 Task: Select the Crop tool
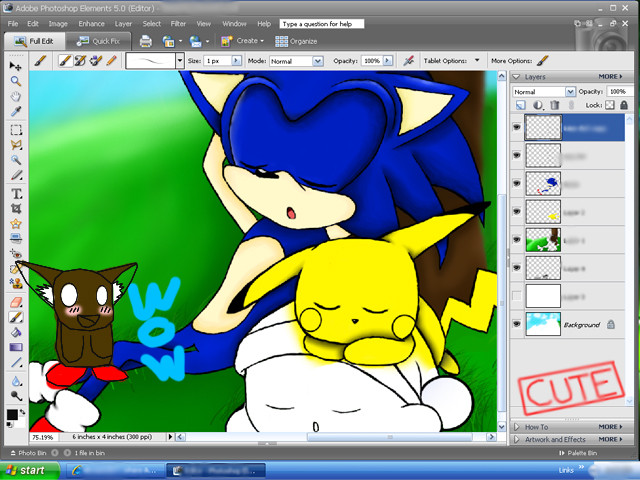16,209
